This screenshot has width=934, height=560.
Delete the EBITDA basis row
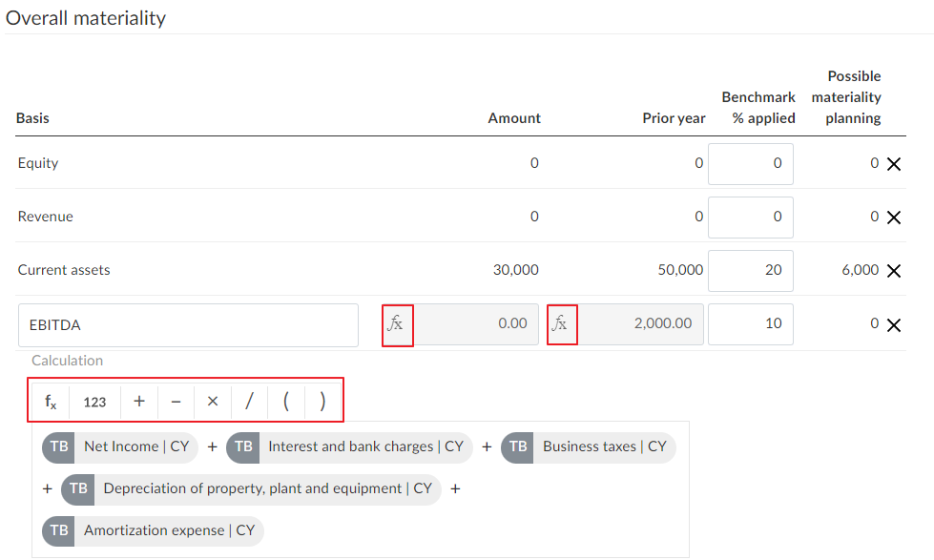[x=894, y=325]
